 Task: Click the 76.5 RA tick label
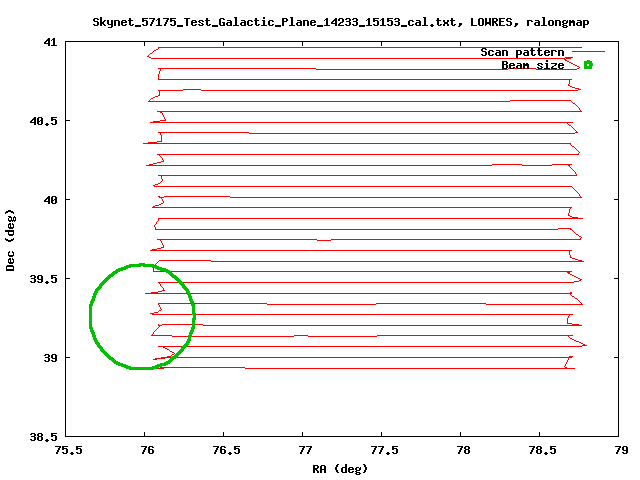point(227,450)
